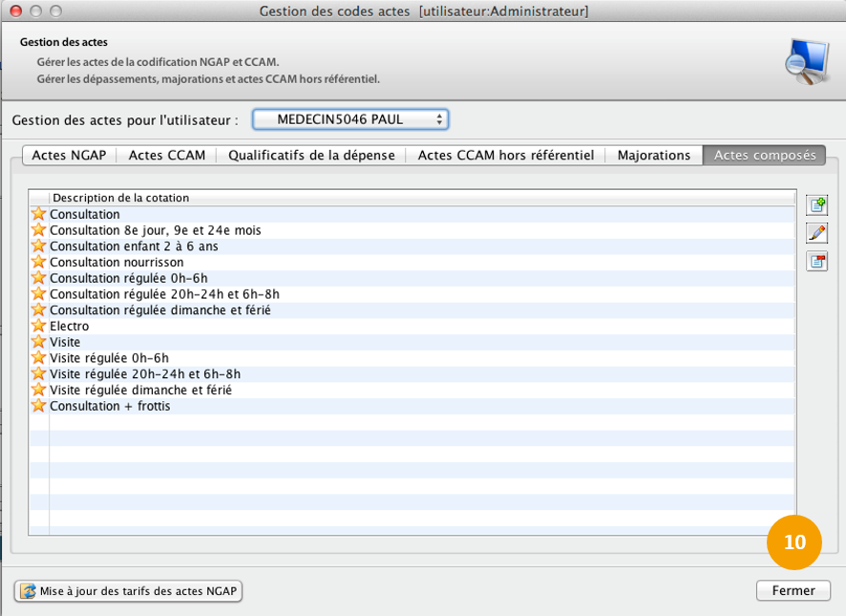Click the star icon beside Electro
This screenshot has width=846, height=616.
click(39, 326)
